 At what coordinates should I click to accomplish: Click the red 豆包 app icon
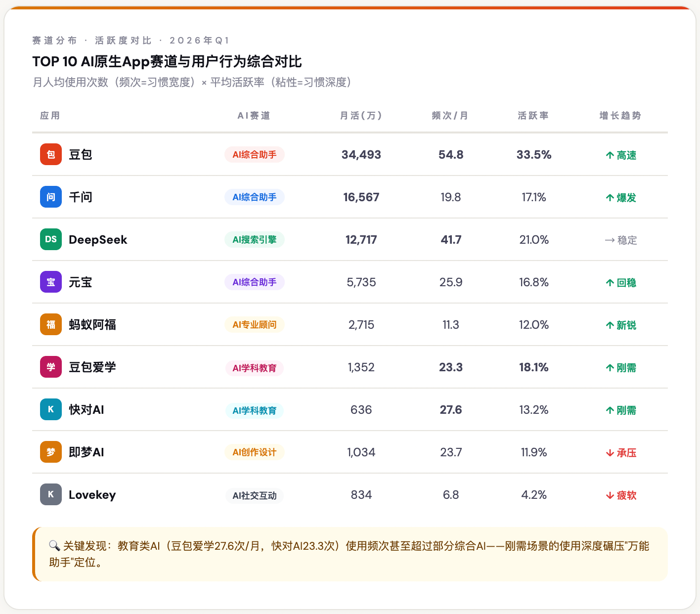pyautogui.click(x=51, y=155)
